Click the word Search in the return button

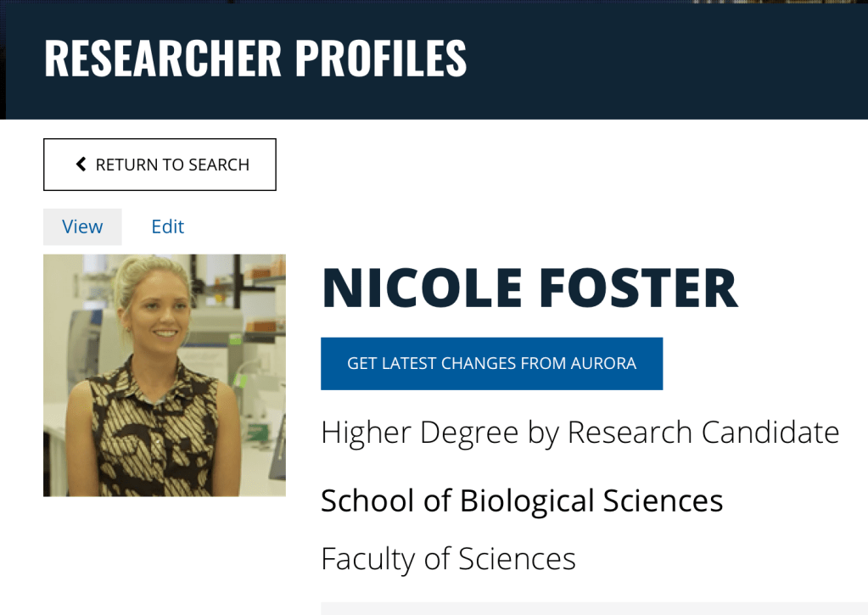(x=220, y=165)
